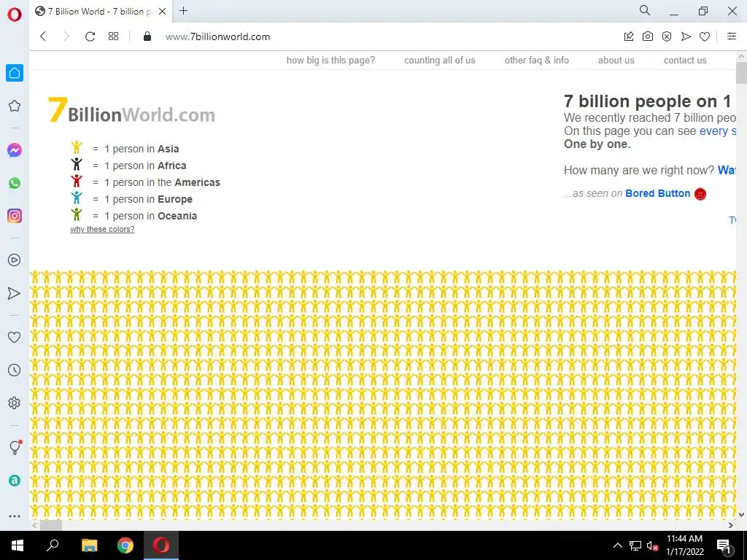
Task: Open 'contact us' menu item
Action: pyautogui.click(x=685, y=60)
